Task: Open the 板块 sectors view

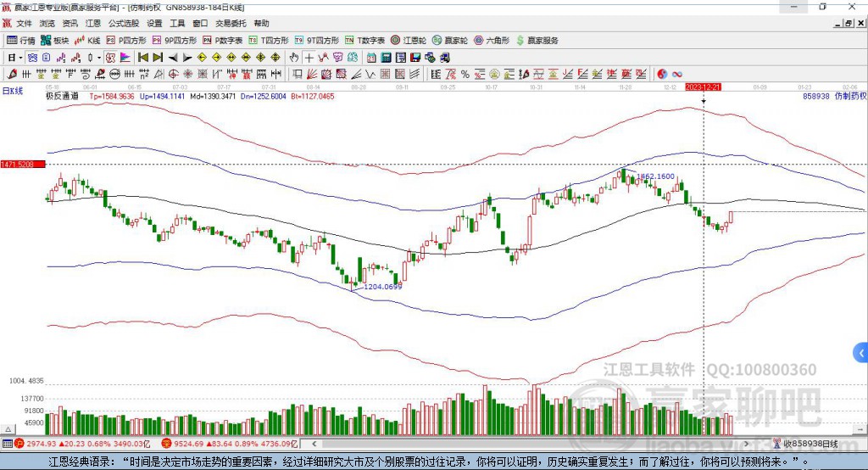Action: tap(55, 41)
